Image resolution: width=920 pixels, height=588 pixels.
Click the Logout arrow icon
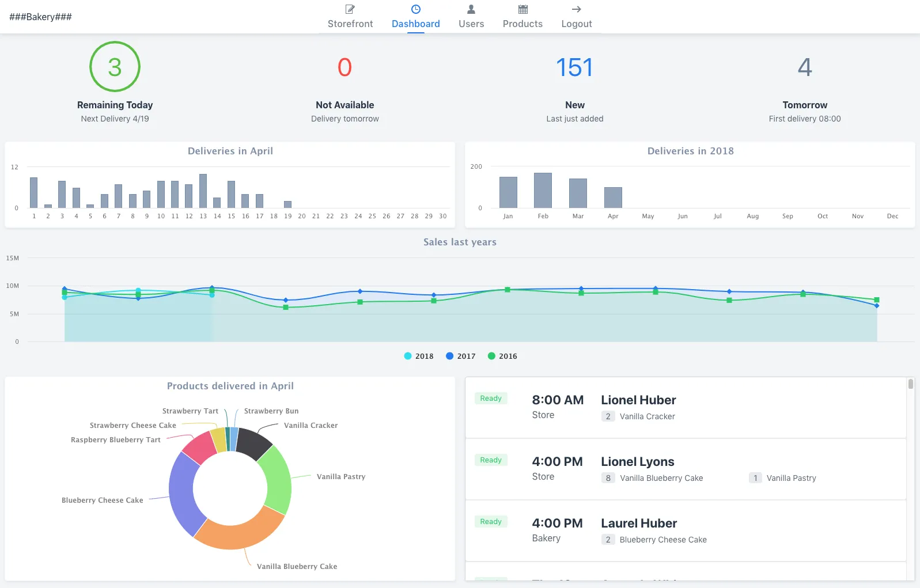click(576, 9)
